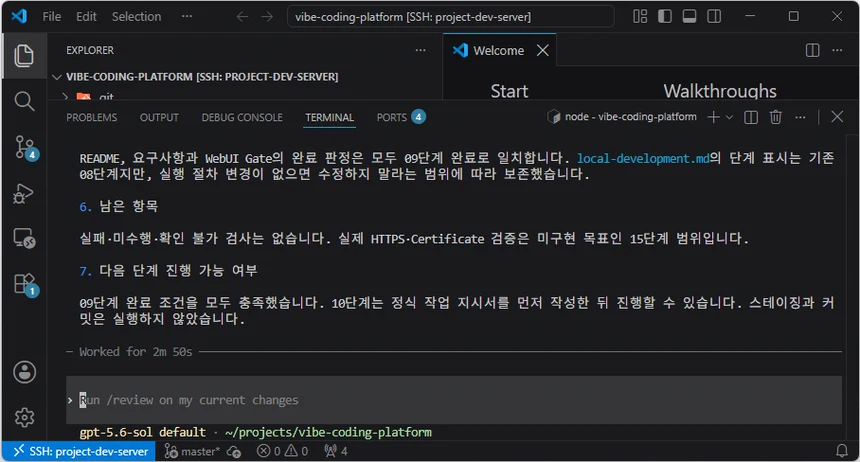Viewport: 860px width, 462px height.
Task: Open the Run and Debug view
Action: 24,193
